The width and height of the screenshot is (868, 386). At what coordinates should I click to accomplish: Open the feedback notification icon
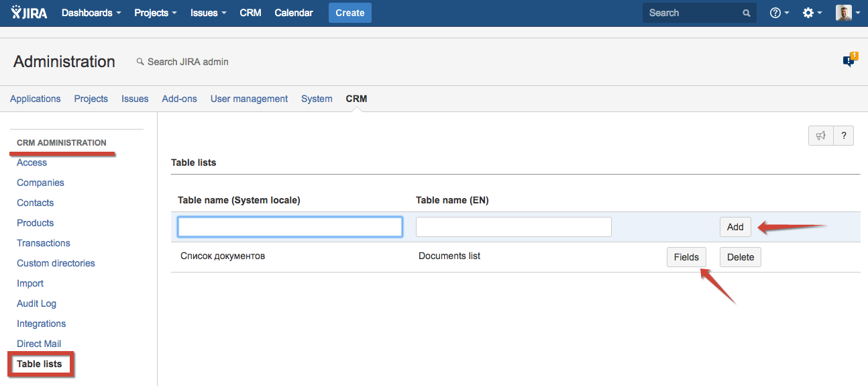coord(849,60)
